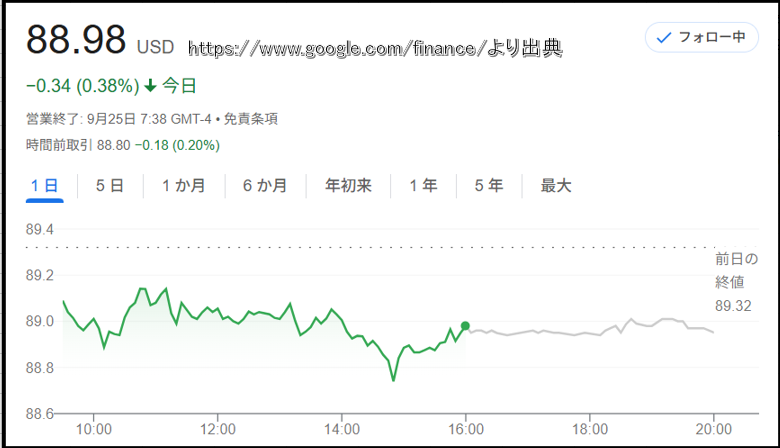The image size is (780, 448).
Task: Display the 5年 chart range
Action: [x=489, y=185]
